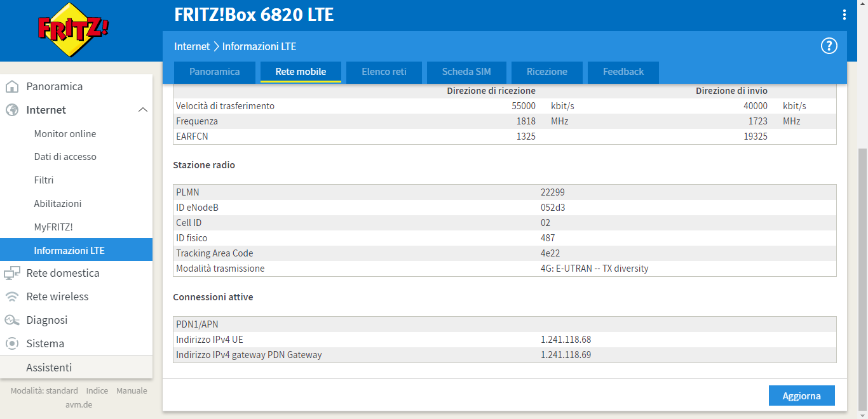The image size is (868, 419).
Task: Click the Diagnosi stethoscope icon
Action: tap(11, 320)
